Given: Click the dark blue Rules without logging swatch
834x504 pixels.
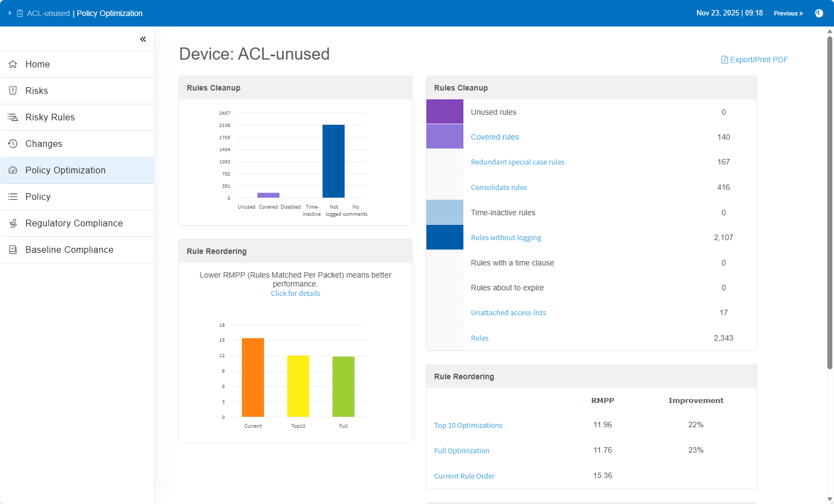Looking at the screenshot, I should coord(445,237).
